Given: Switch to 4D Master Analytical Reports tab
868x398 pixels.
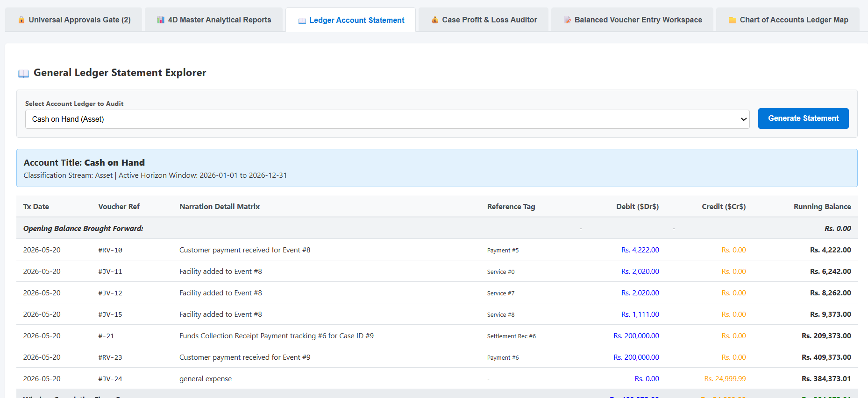Looking at the screenshot, I should (213, 20).
